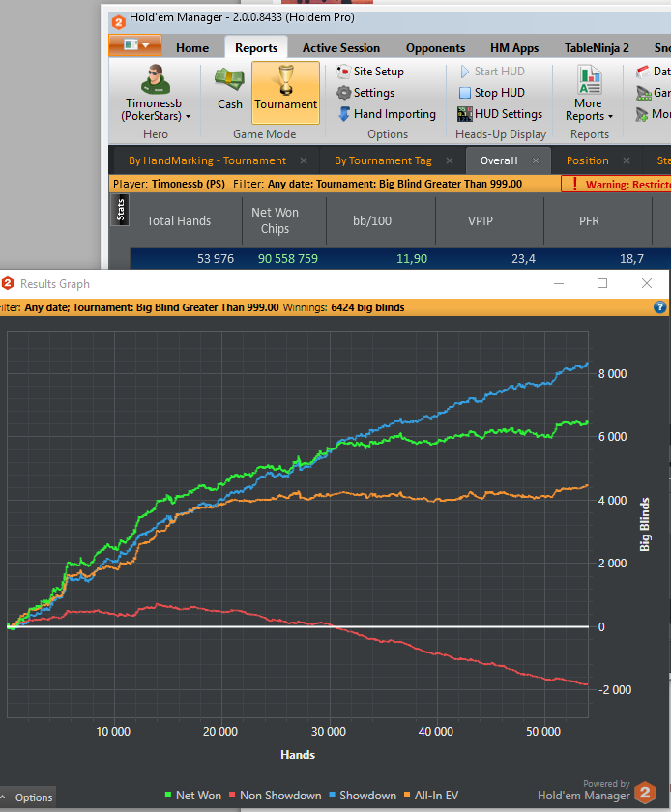Click the Timonessb hero avatar icon
This screenshot has height=812, width=671.
pyautogui.click(x=155, y=79)
